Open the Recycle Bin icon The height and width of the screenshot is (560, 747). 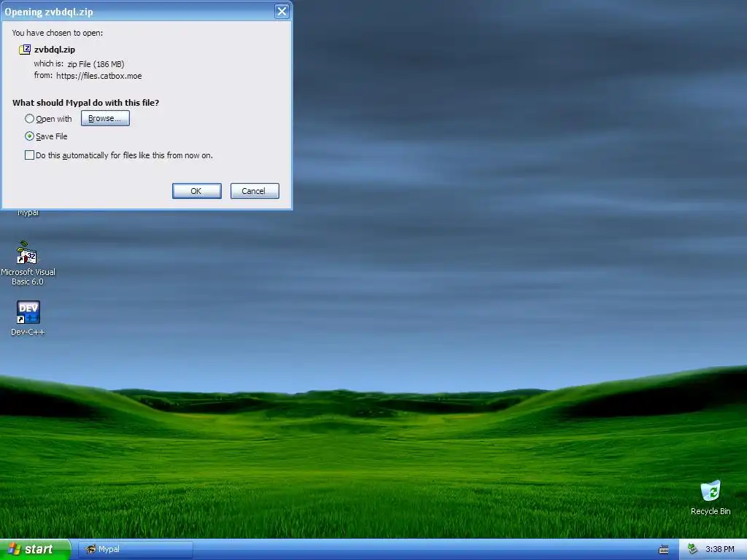(711, 497)
